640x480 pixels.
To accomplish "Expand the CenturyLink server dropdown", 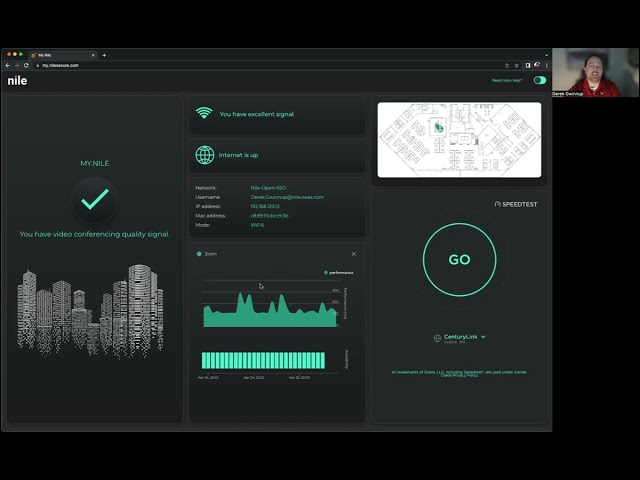I will click(x=484, y=337).
